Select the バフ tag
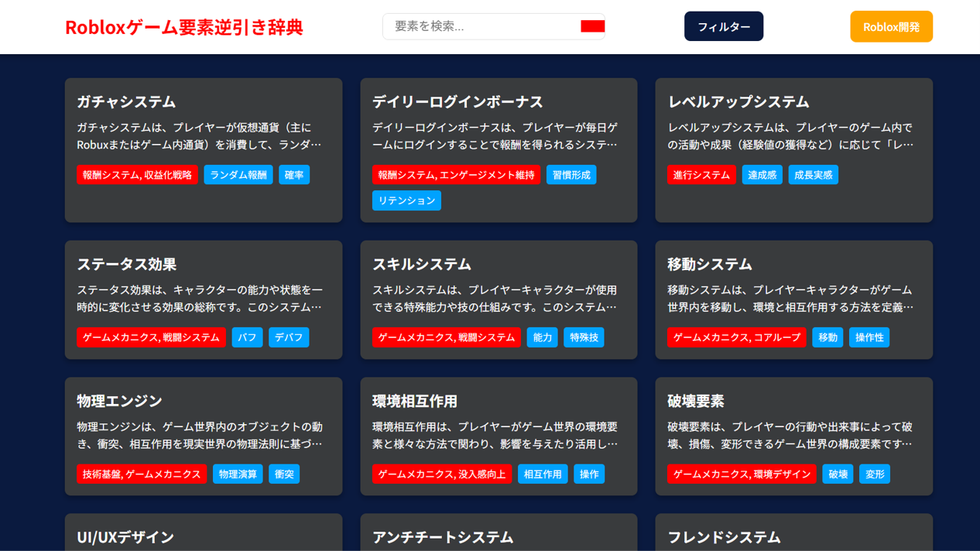Screen dimensions: 980x551 [247, 337]
